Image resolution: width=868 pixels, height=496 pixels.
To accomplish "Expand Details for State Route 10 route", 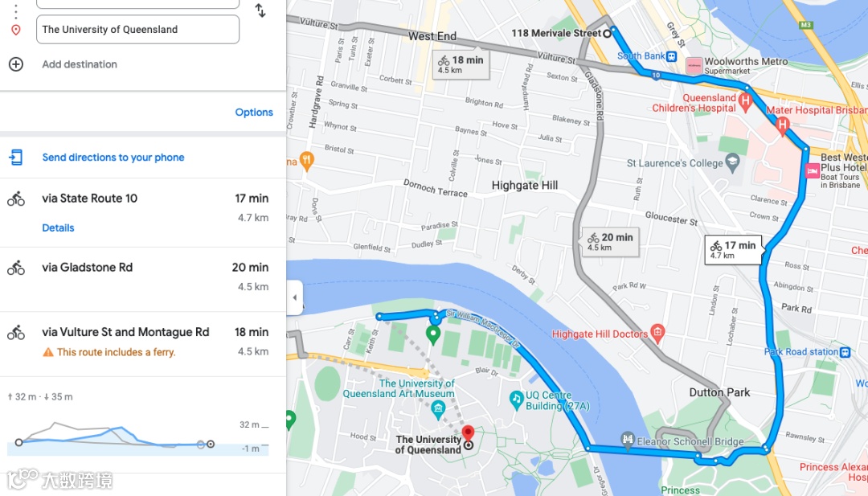I will pyautogui.click(x=58, y=228).
